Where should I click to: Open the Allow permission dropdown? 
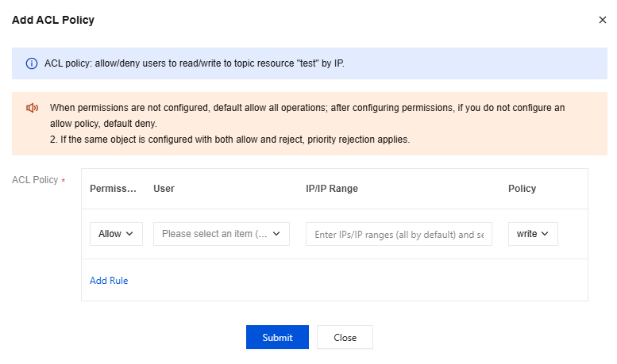116,234
